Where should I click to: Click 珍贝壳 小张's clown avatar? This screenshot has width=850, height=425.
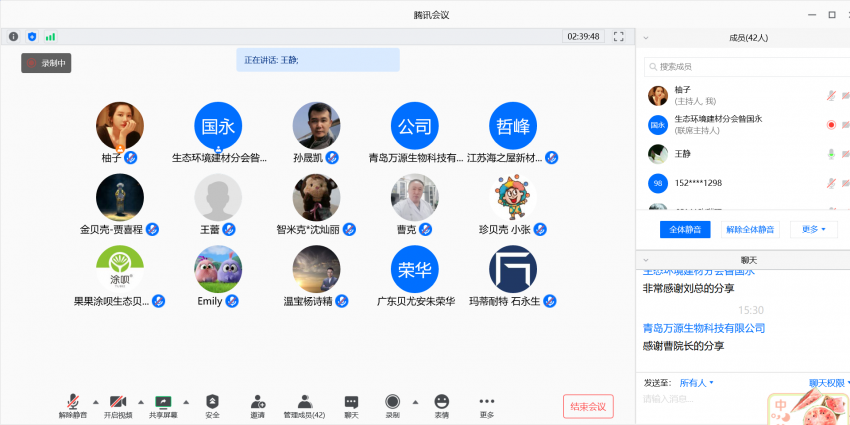513,197
